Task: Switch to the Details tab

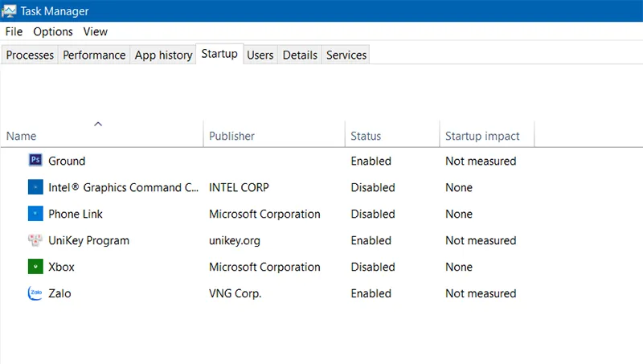Action: pos(300,55)
